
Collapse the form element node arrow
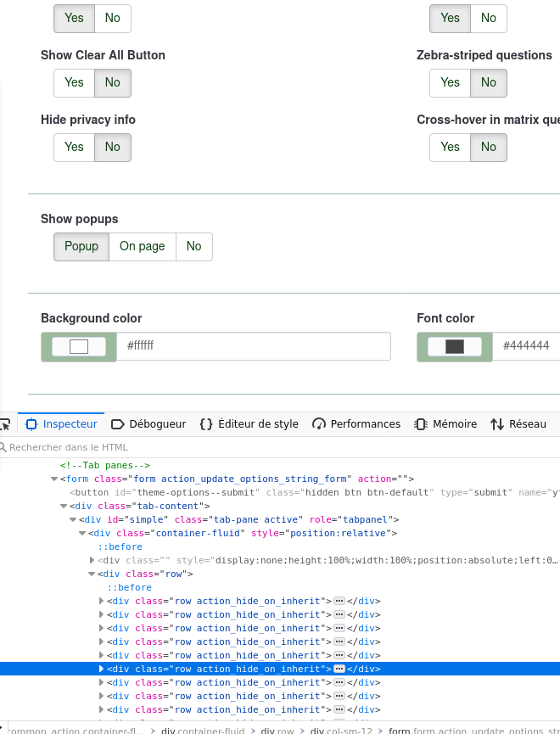(54, 479)
